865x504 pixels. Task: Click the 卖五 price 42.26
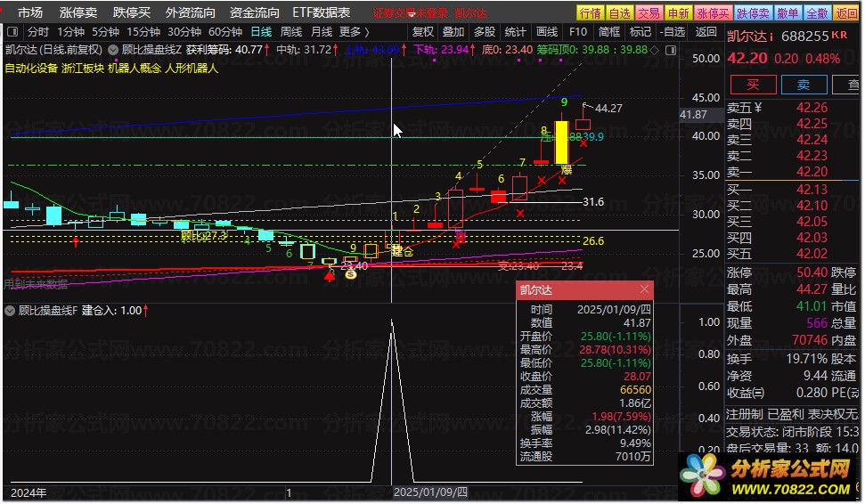(812, 108)
